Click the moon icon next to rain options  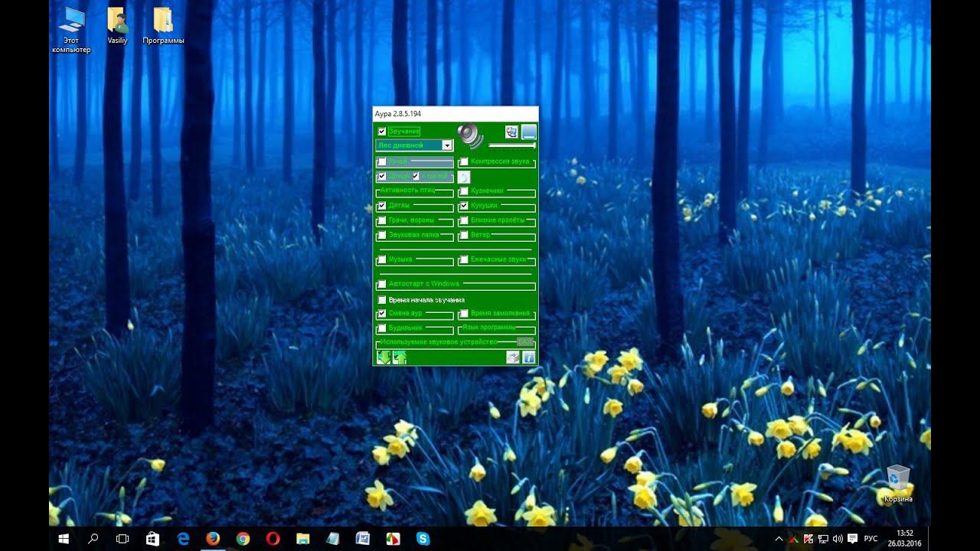tap(464, 177)
